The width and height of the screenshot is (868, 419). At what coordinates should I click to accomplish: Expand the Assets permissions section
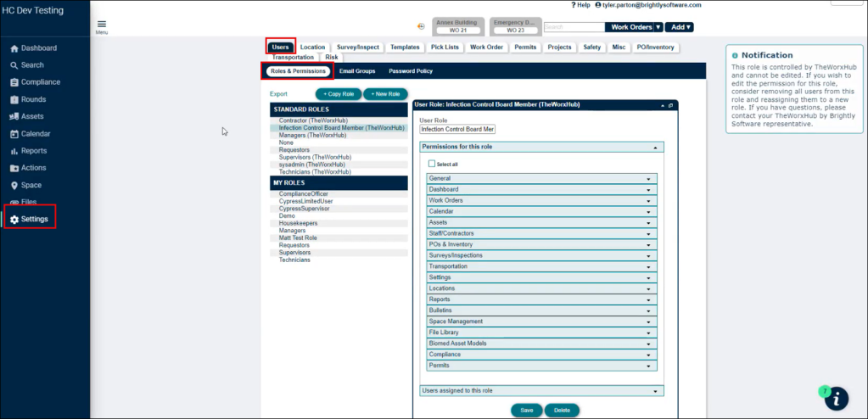[x=542, y=222]
